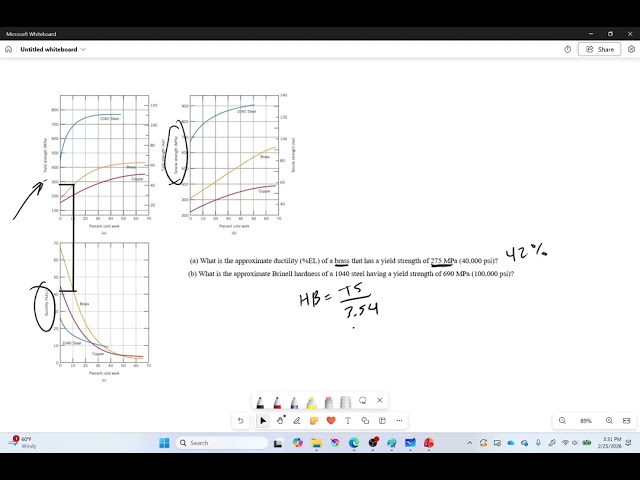Open the weather widget showing 60°F

coord(22,442)
